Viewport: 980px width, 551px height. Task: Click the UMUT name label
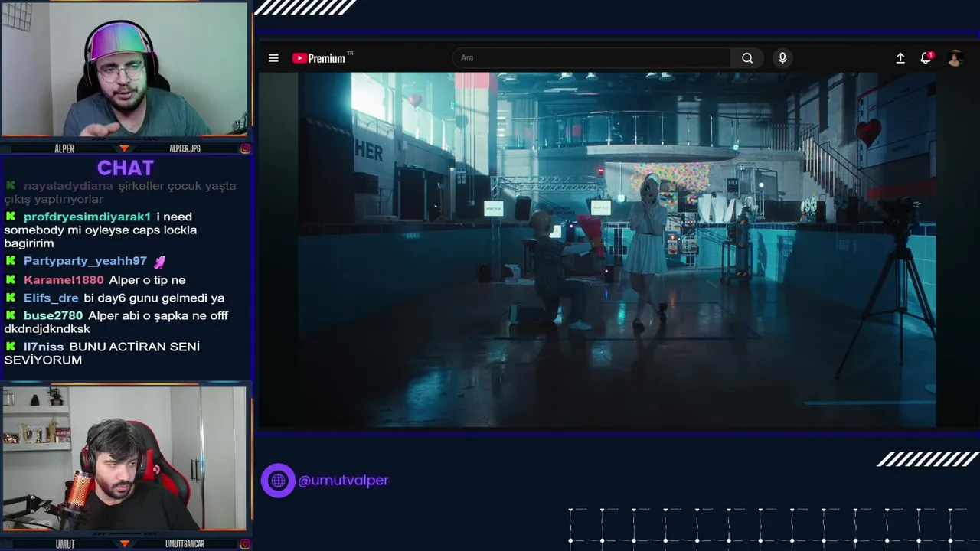(65, 544)
